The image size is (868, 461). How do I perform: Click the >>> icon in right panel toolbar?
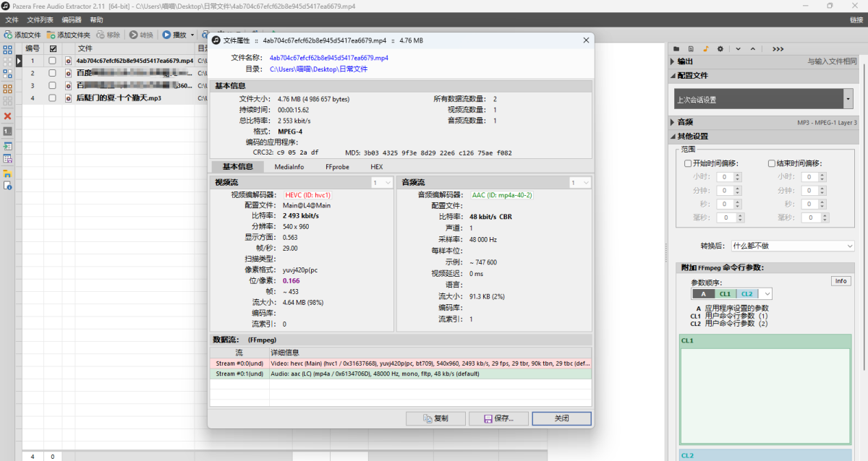point(778,48)
